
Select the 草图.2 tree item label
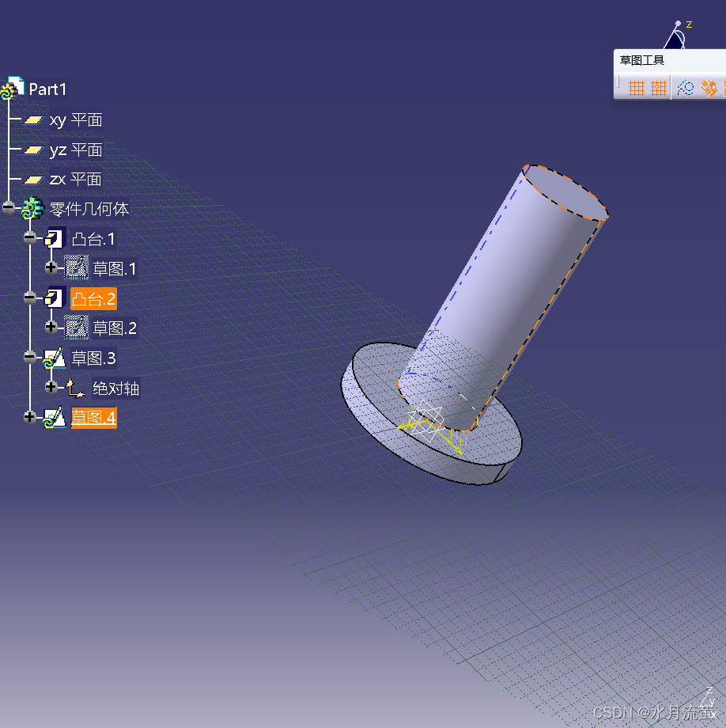click(115, 328)
